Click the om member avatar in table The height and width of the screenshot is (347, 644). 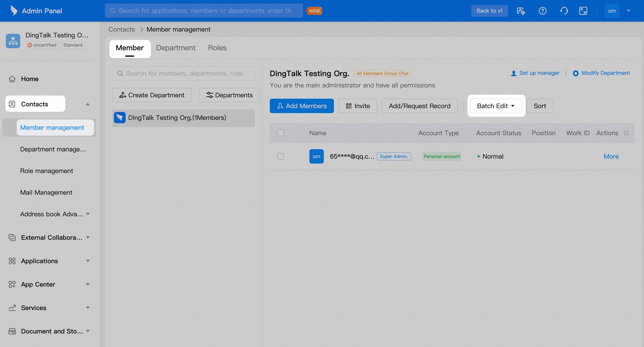point(316,156)
